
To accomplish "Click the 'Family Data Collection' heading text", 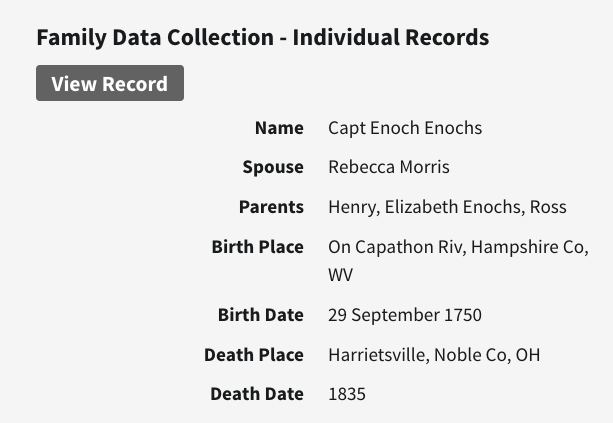I will [157, 38].
